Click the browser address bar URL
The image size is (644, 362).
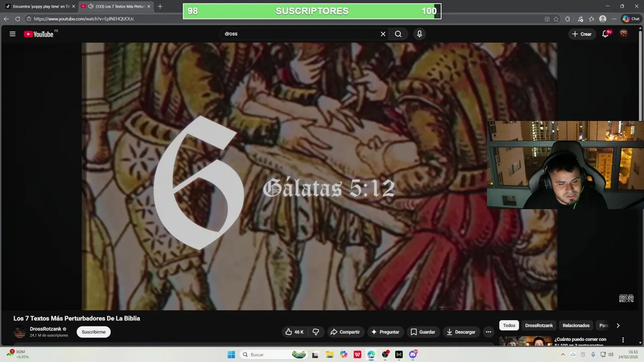(84, 19)
